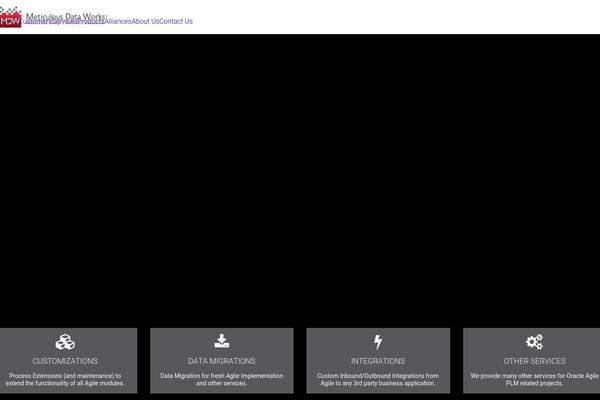The image size is (600, 400).
Task: Click the Process Extensions description text
Action: (x=65, y=379)
